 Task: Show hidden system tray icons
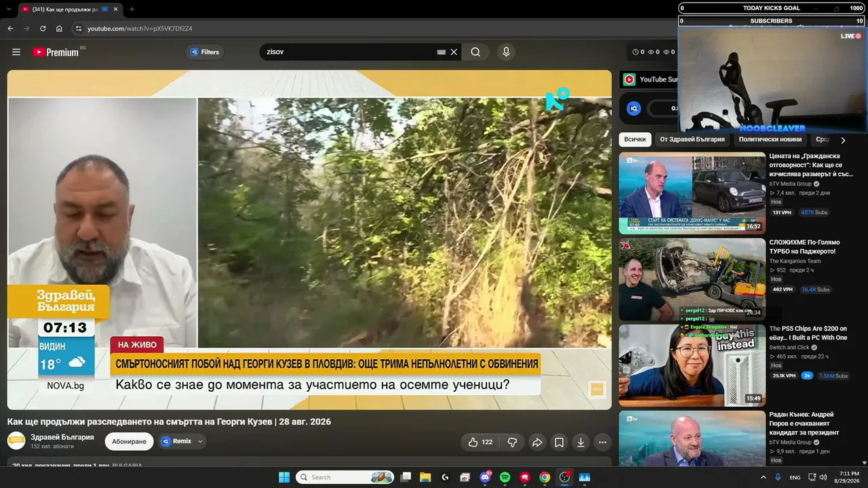(764, 477)
